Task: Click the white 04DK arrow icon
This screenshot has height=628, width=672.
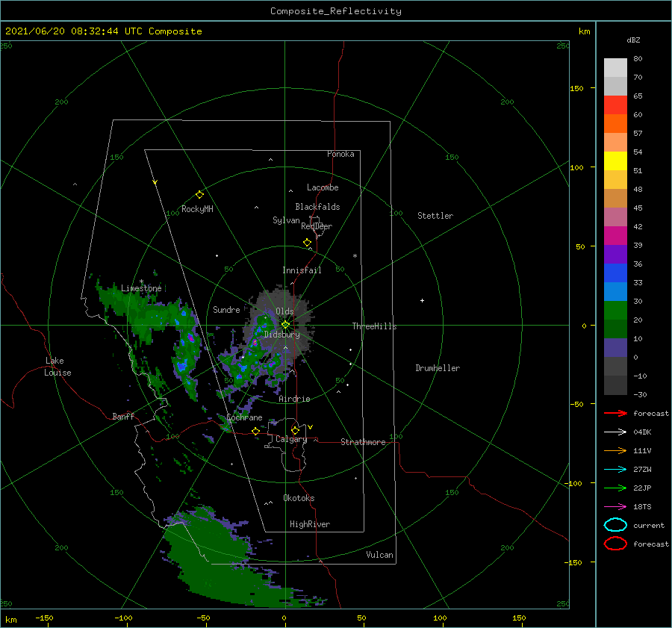Action: [615, 432]
